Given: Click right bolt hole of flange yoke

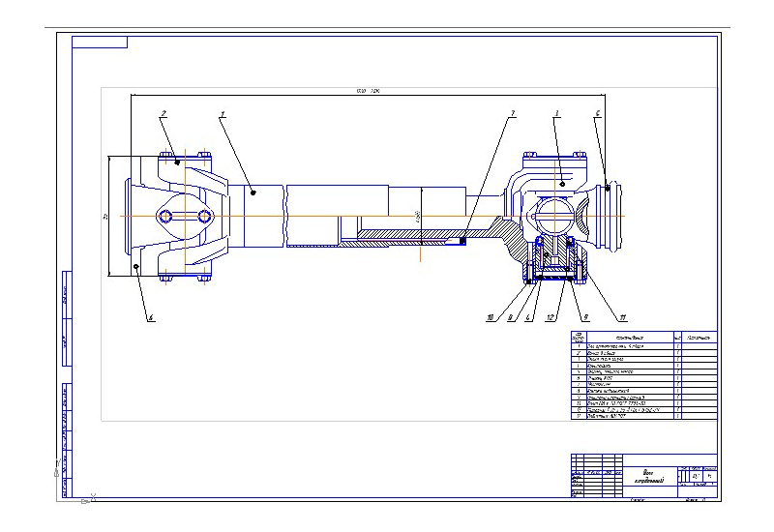Looking at the screenshot, I should click(x=204, y=216).
